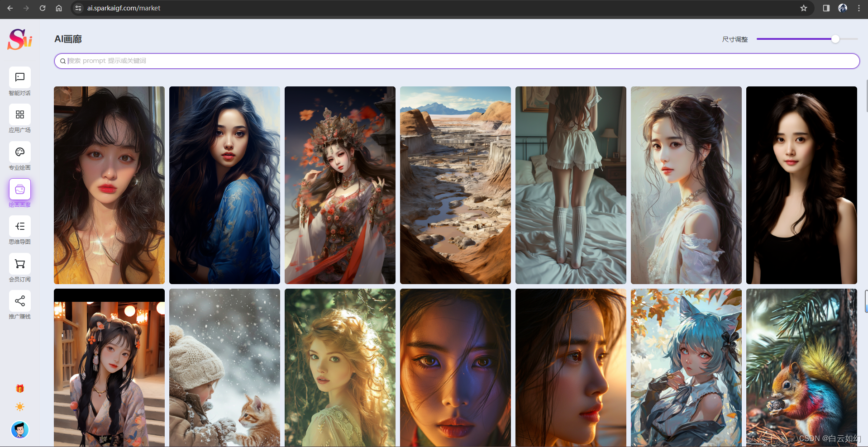Toggle the sun light-mode theme icon
Image resolution: width=868 pixels, height=447 pixels.
click(20, 407)
